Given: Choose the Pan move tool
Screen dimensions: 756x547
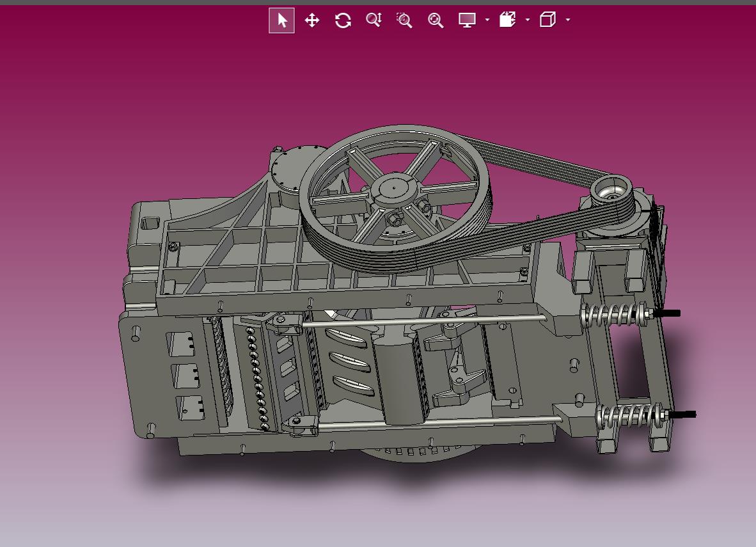Looking at the screenshot, I should [x=312, y=20].
